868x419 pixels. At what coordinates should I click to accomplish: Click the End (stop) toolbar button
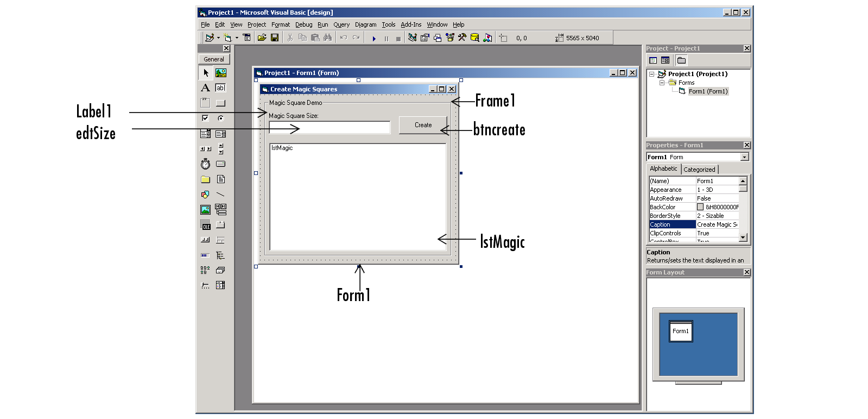pos(398,38)
